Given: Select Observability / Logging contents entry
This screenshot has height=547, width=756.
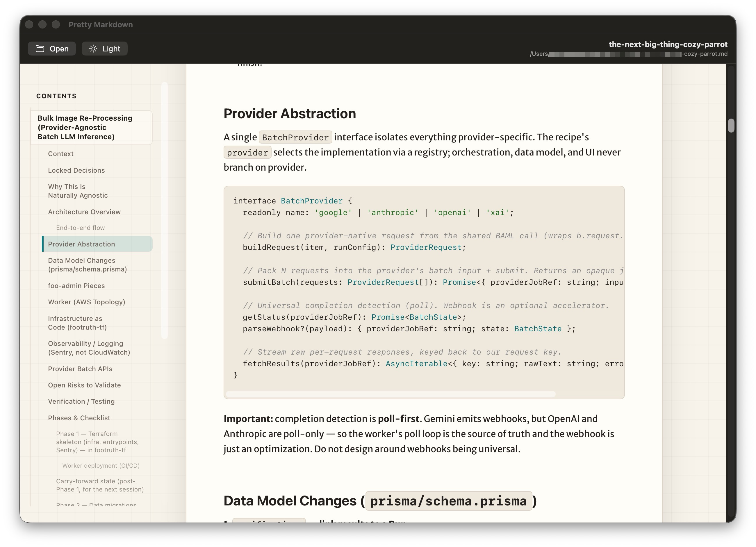Looking at the screenshot, I should [x=89, y=348].
